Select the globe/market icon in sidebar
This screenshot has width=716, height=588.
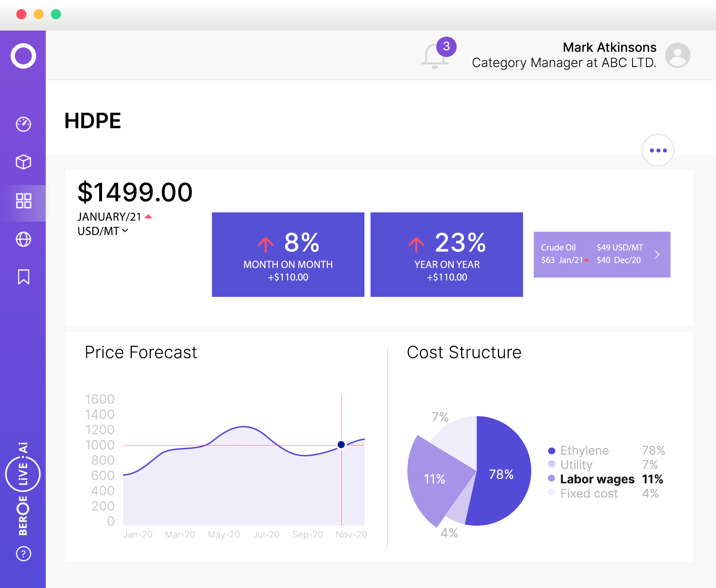pos(23,238)
